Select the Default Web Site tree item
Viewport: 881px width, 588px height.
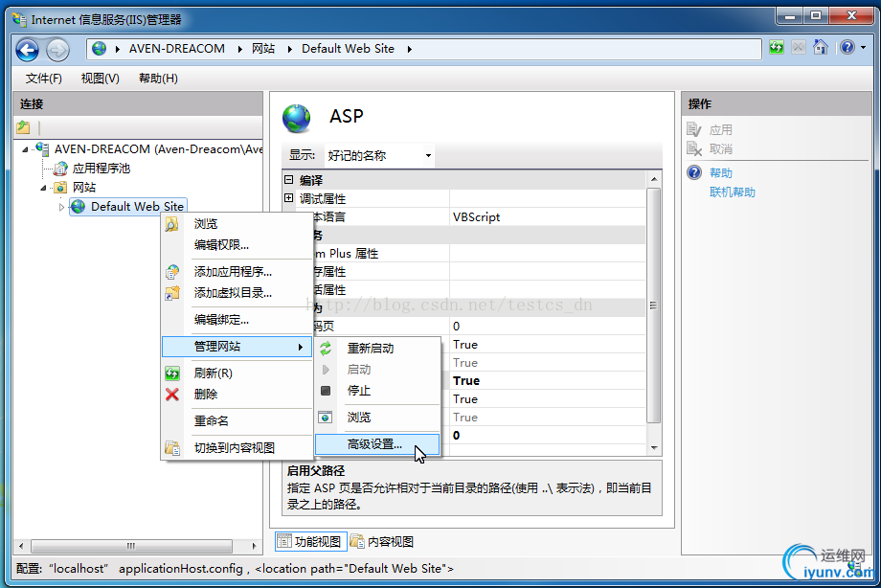click(x=128, y=207)
